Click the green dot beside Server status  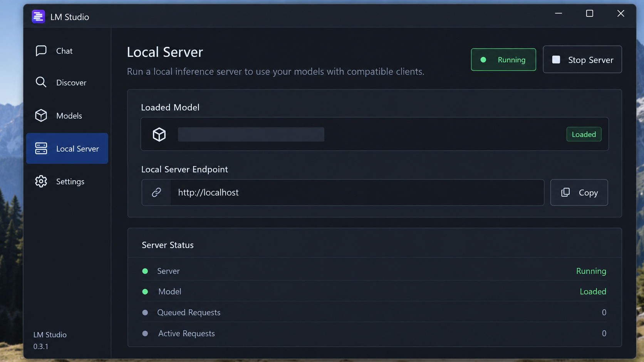point(145,271)
